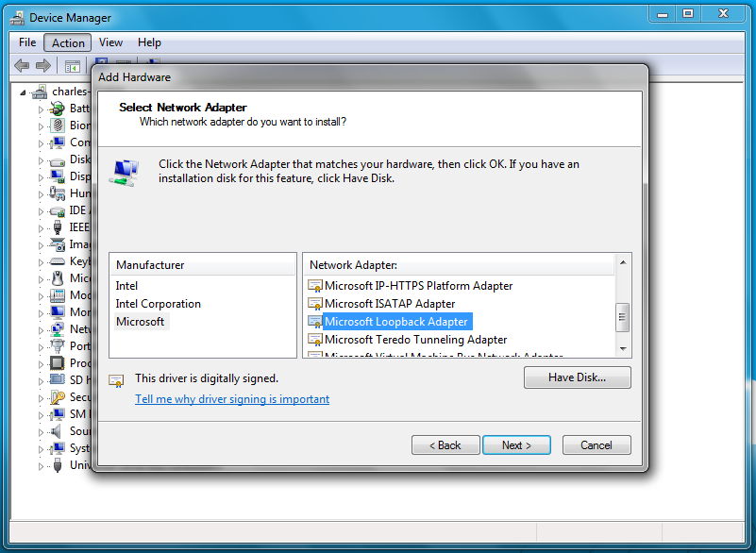Click the Have Disk button
756x553 pixels.
click(x=577, y=377)
